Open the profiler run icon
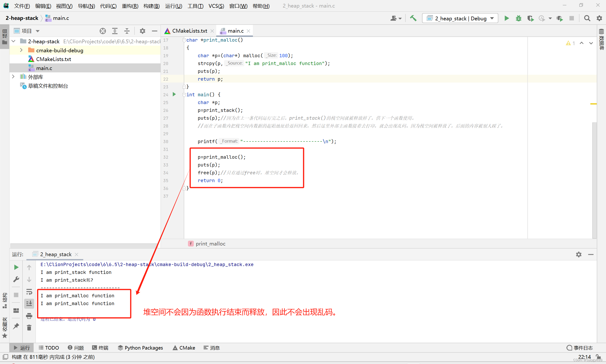This screenshot has width=606, height=364. [x=542, y=18]
